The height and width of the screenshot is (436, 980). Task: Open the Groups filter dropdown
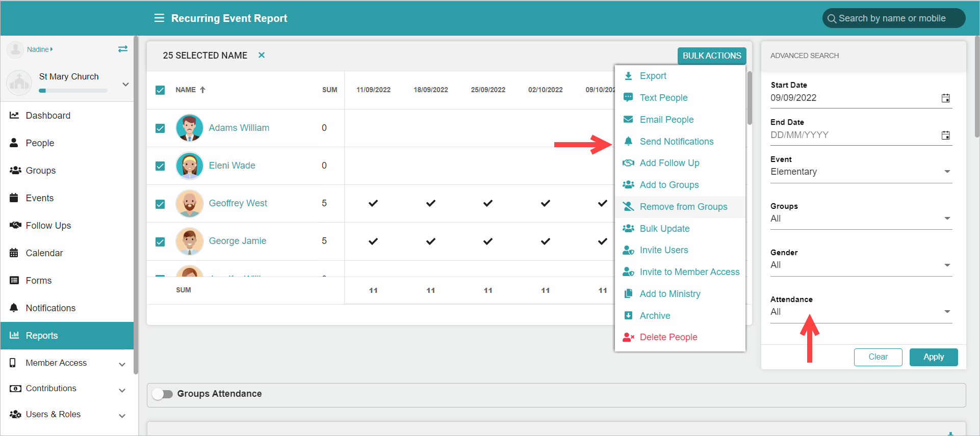pos(861,219)
